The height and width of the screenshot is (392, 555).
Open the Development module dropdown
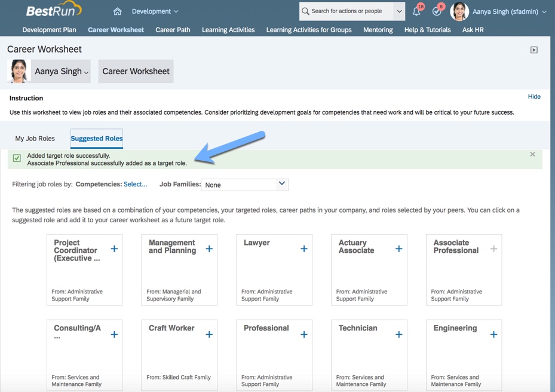(155, 11)
